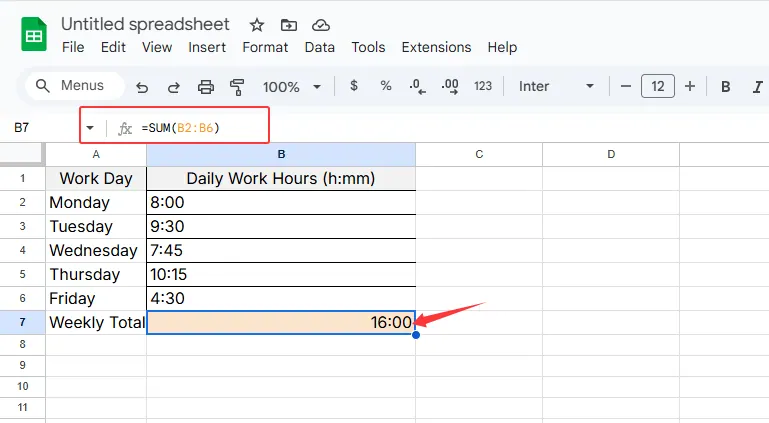Select the Weekly Total cell showing 16:00
The image size is (769, 423).
(281, 322)
